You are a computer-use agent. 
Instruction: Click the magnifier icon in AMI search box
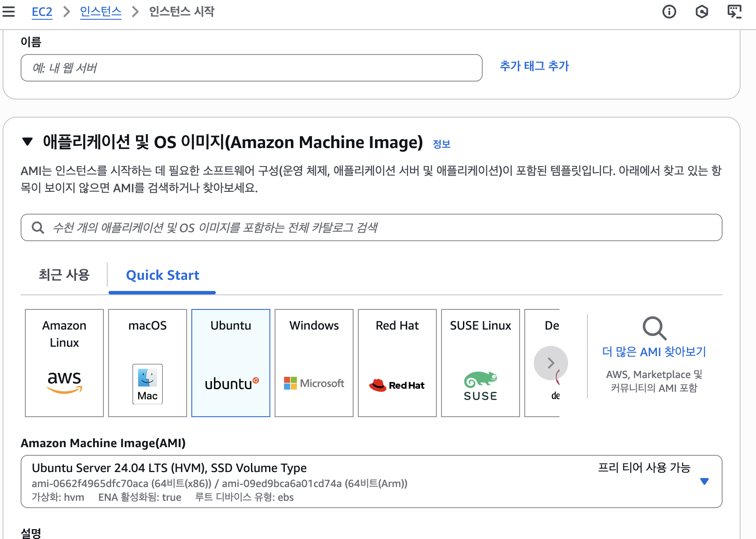tap(38, 227)
